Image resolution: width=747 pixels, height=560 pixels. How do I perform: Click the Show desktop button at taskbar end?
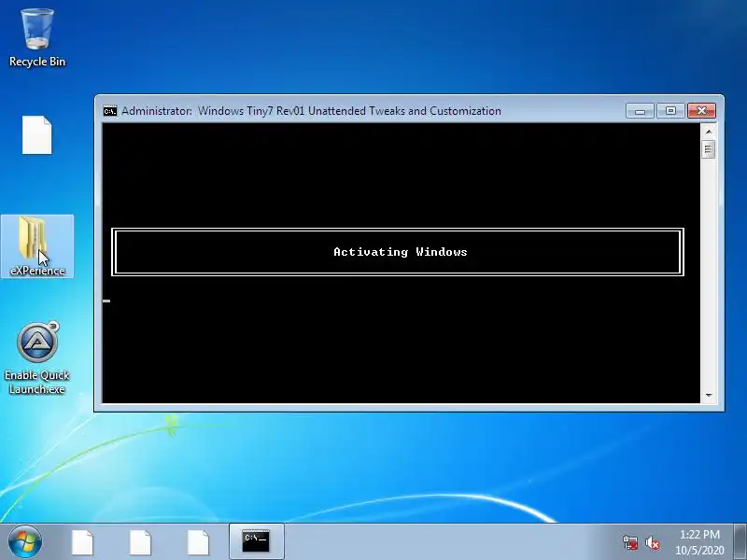point(740,542)
